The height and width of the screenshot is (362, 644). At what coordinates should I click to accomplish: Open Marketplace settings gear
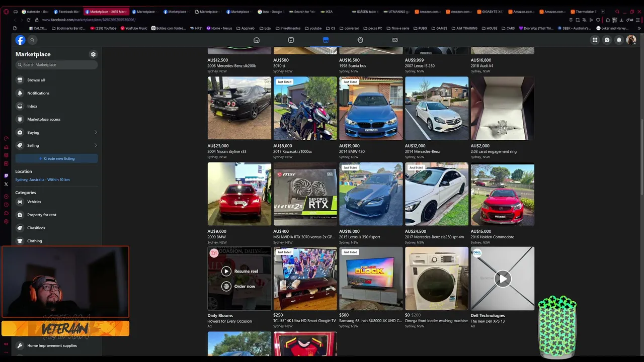pyautogui.click(x=93, y=54)
